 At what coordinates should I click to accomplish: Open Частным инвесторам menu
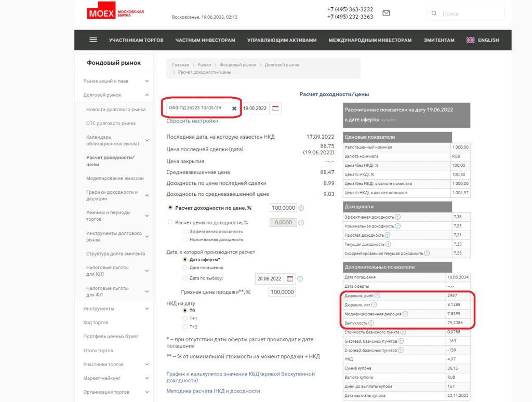tap(205, 40)
